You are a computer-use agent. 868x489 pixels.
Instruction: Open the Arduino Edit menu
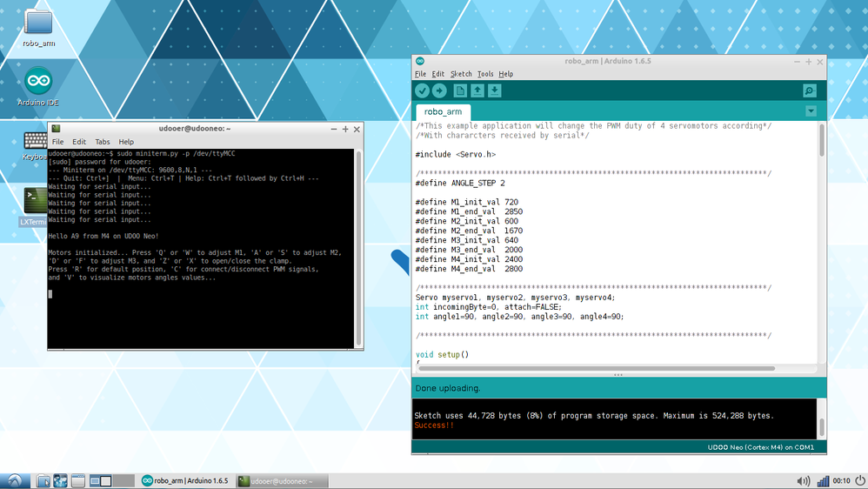point(437,74)
